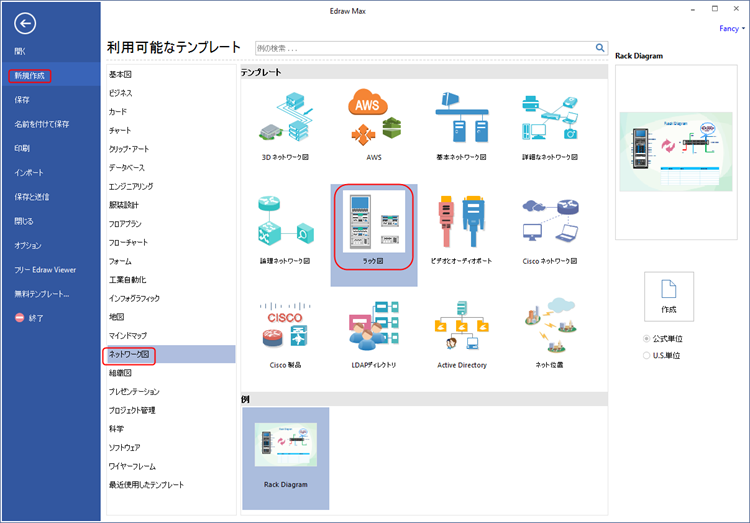Select the ワイヤーフレーム category
750x523 pixels.
[132, 467]
